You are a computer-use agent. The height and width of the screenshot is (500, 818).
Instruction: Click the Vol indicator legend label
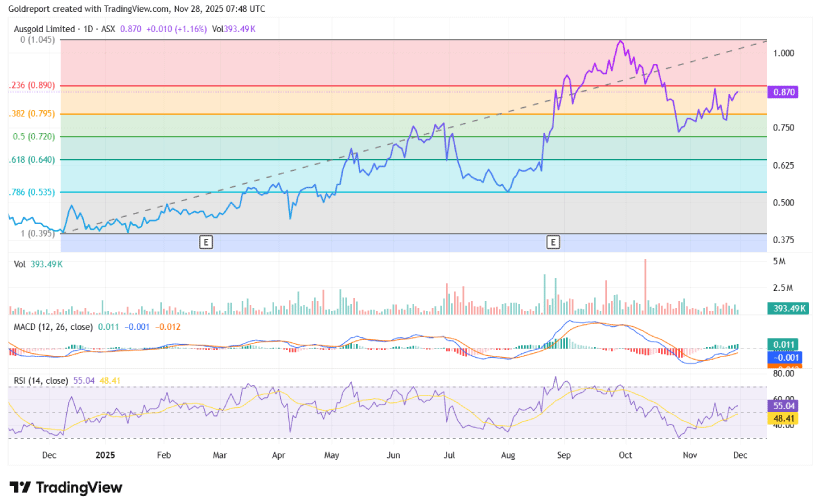coord(20,264)
